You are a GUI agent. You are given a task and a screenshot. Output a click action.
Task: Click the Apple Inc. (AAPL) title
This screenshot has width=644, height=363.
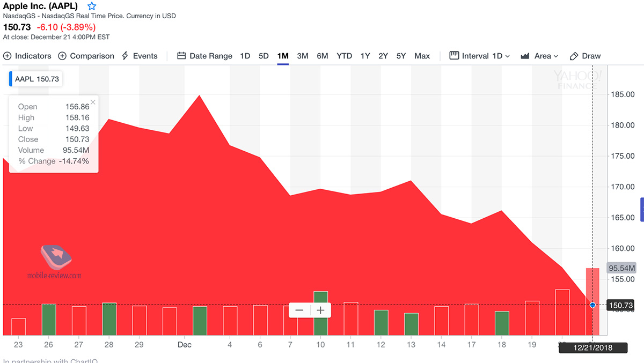(x=40, y=6)
